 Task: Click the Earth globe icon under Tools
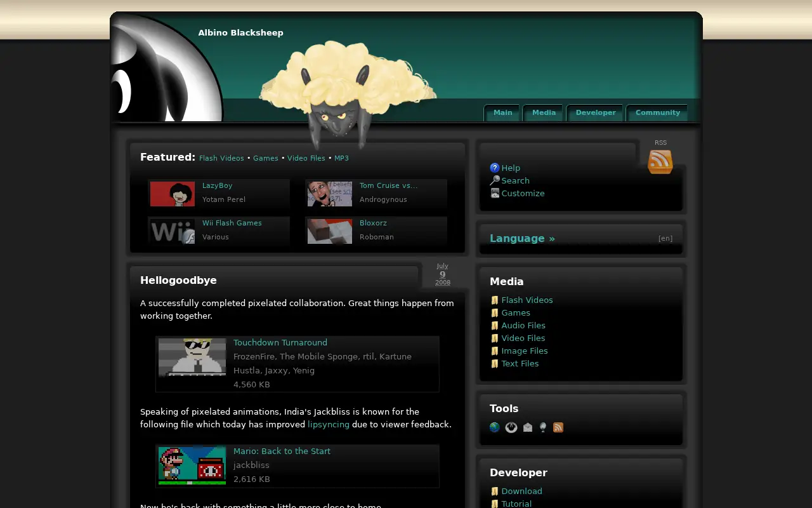tap(495, 427)
